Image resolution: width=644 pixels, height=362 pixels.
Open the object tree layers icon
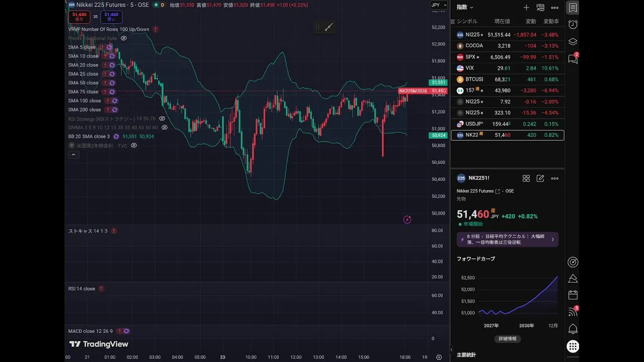[x=573, y=42]
